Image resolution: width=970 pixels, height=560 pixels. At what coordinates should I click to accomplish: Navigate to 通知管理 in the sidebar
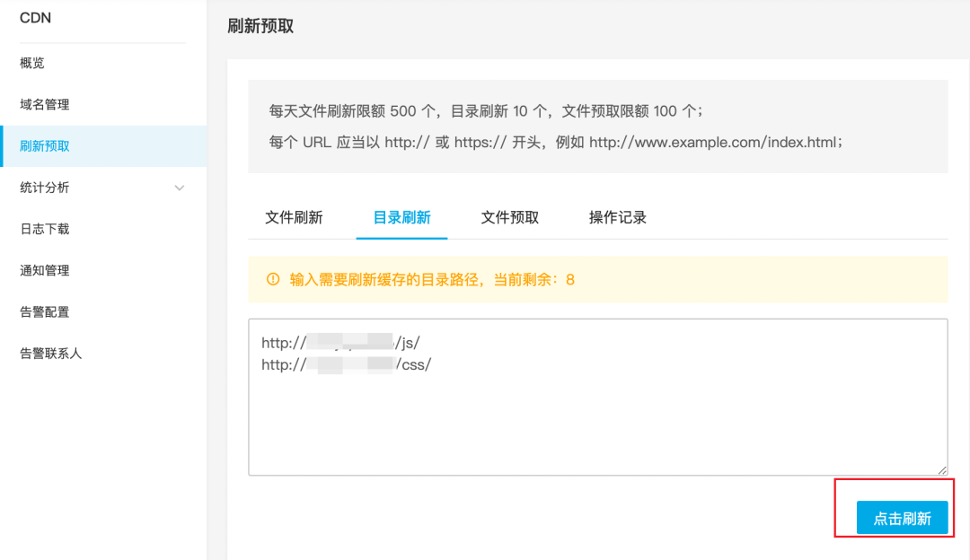coord(45,270)
